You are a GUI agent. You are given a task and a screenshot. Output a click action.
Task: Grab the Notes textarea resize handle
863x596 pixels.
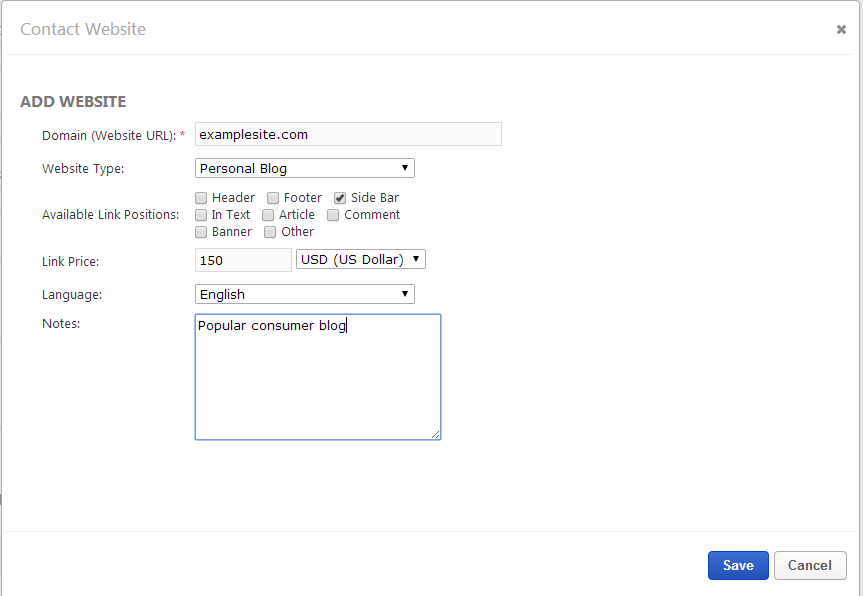[x=436, y=435]
